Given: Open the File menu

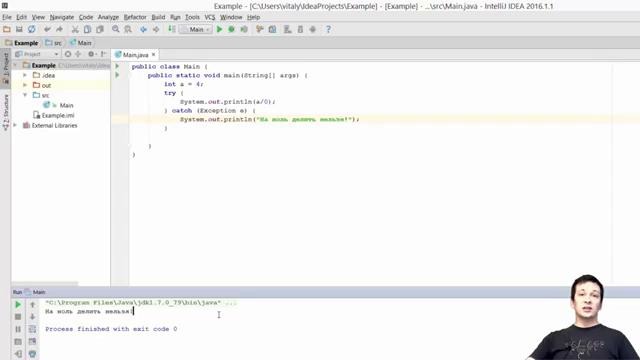Looking at the screenshot, I should (x=7, y=17).
